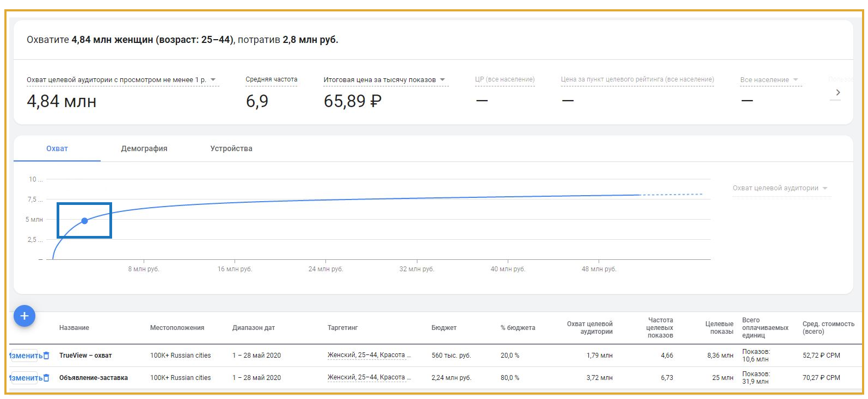Click the headline 'Охватите 4,84 млн женщин' summary
This screenshot has width=868, height=399.
pyautogui.click(x=182, y=40)
